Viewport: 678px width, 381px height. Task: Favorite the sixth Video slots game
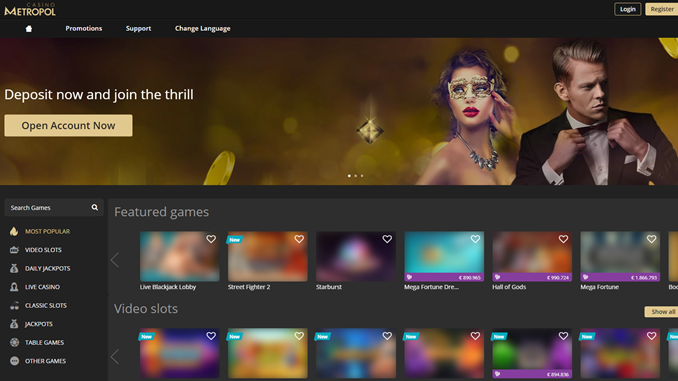click(652, 336)
